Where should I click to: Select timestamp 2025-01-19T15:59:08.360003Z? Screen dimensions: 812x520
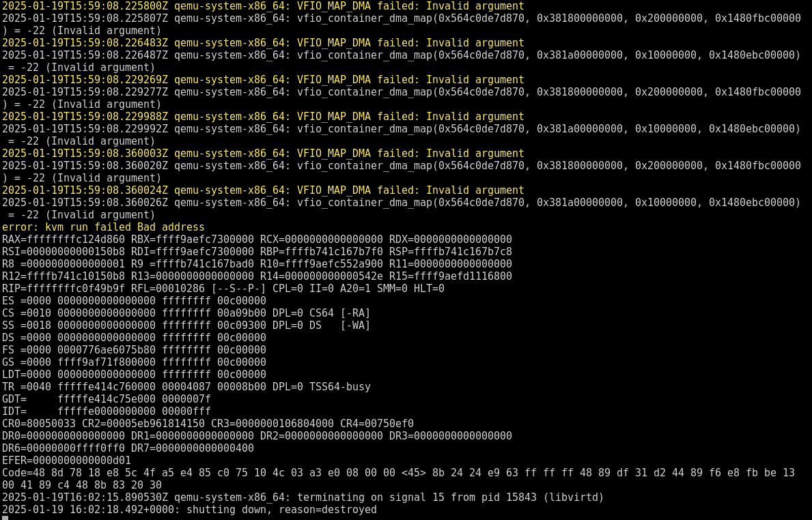(x=85, y=154)
